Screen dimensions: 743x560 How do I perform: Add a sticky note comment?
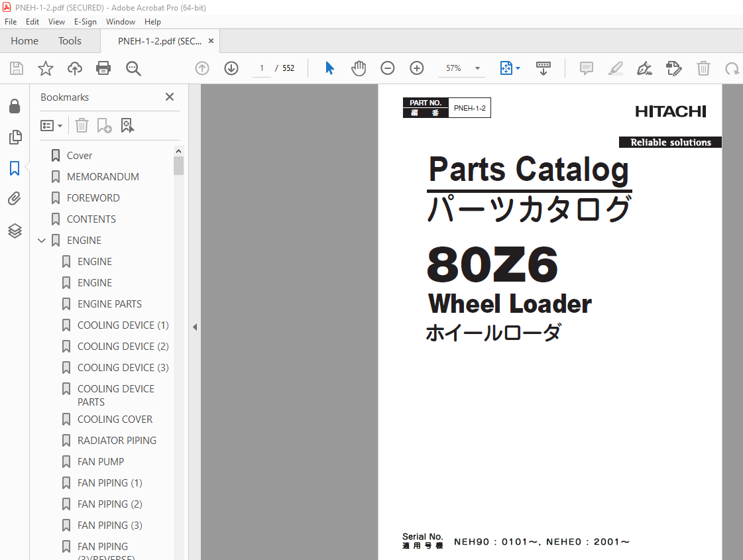[x=586, y=68]
